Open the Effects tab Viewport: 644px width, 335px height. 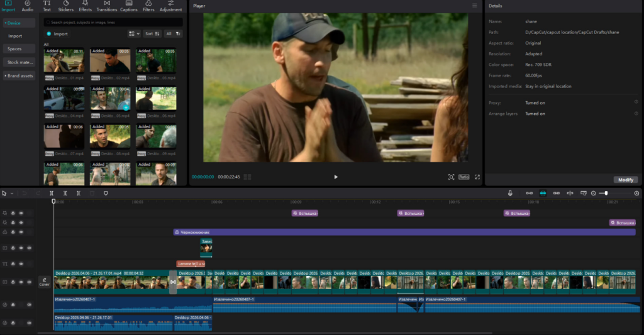(x=85, y=6)
